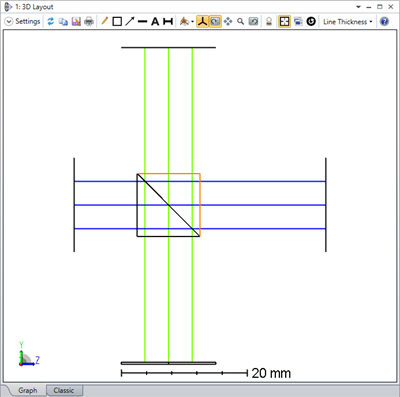
Task: Click the magnifier zoom icon
Action: point(240,22)
